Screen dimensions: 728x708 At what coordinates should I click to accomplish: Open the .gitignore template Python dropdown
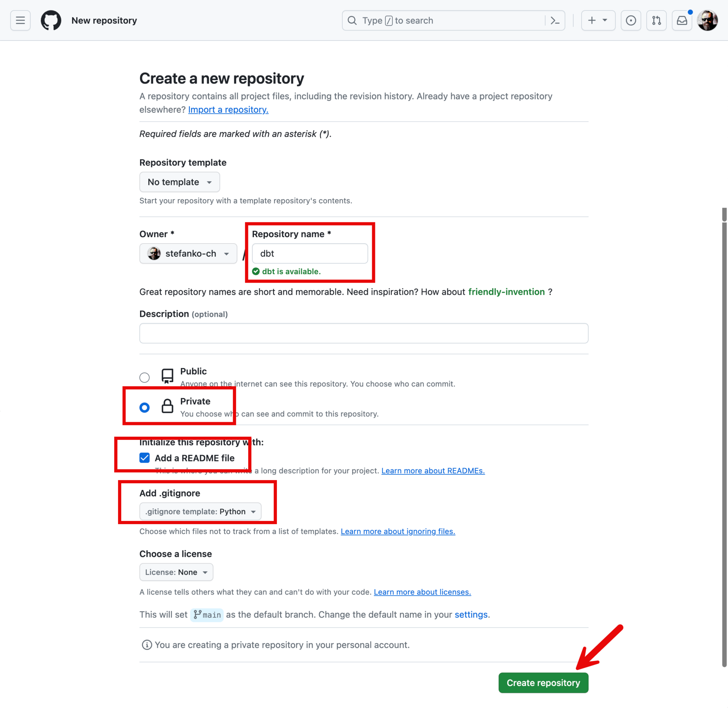point(200,511)
